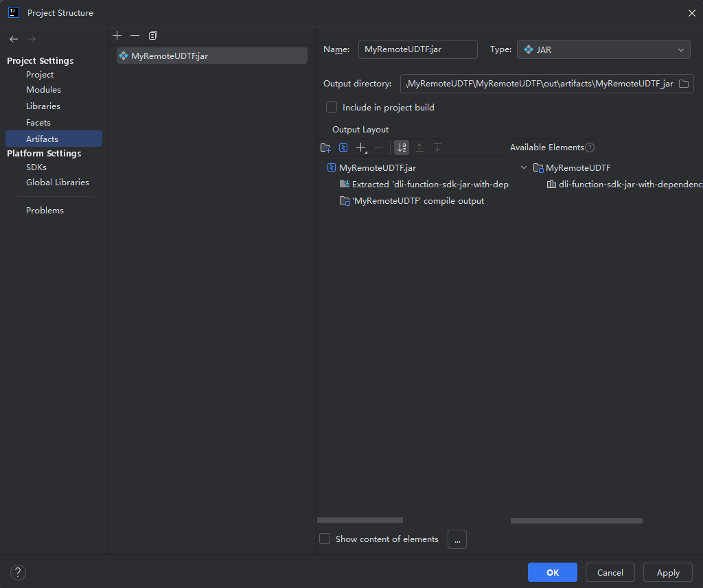This screenshot has width=703, height=588.
Task: Open the Facets settings
Action: (x=38, y=123)
